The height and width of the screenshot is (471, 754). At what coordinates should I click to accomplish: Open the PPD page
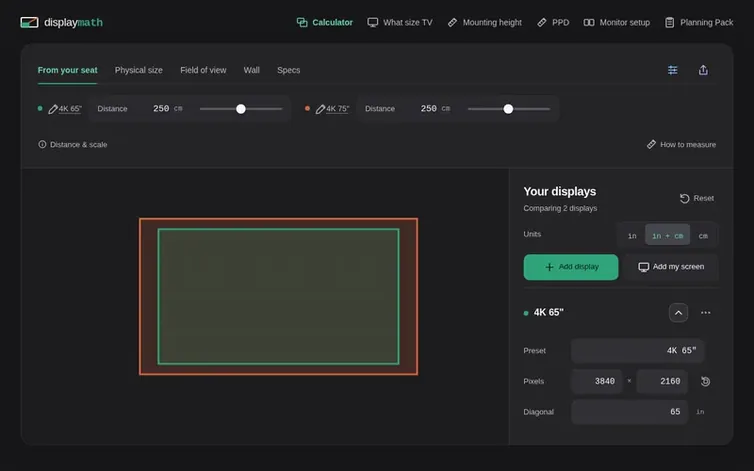553,23
